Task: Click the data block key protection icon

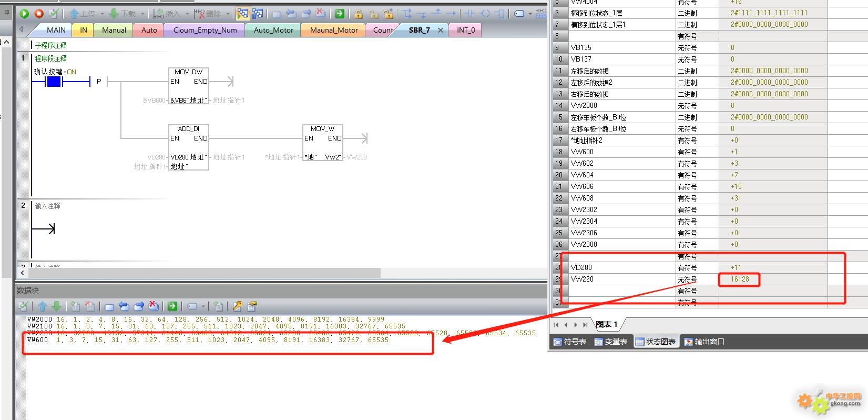Action: [x=238, y=306]
